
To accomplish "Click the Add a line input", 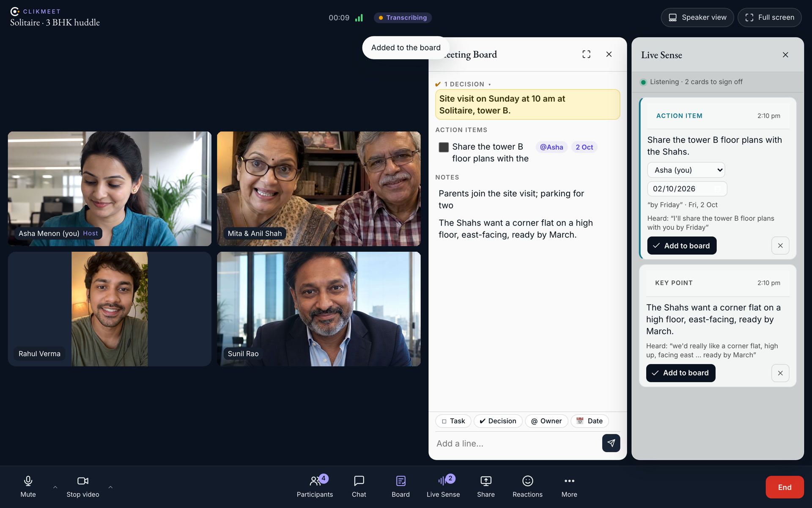I will click(516, 443).
